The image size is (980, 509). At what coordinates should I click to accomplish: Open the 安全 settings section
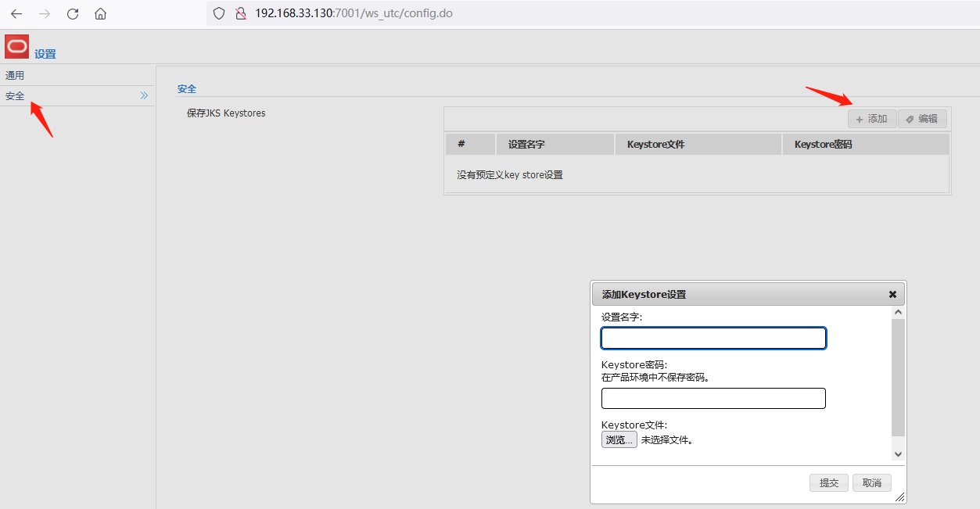click(77, 96)
